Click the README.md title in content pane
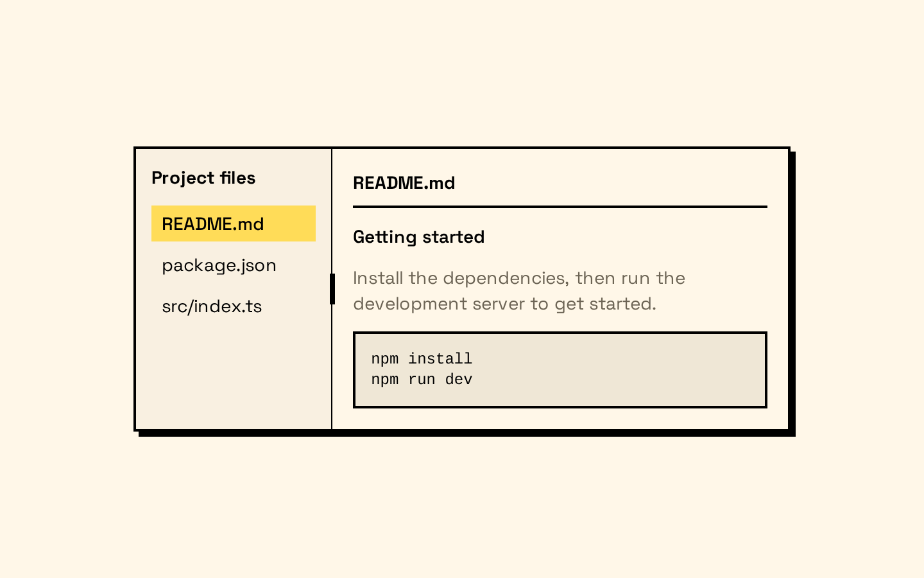Image resolution: width=924 pixels, height=578 pixels. click(x=404, y=183)
